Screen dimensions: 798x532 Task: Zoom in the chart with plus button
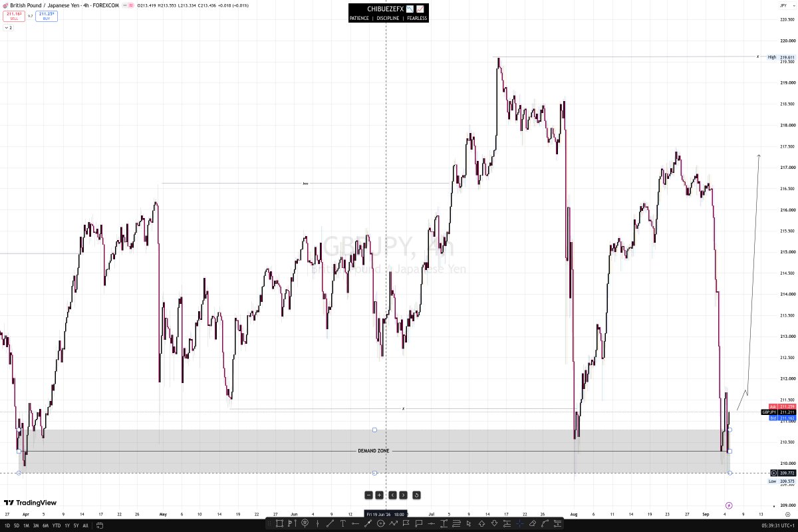click(x=379, y=495)
